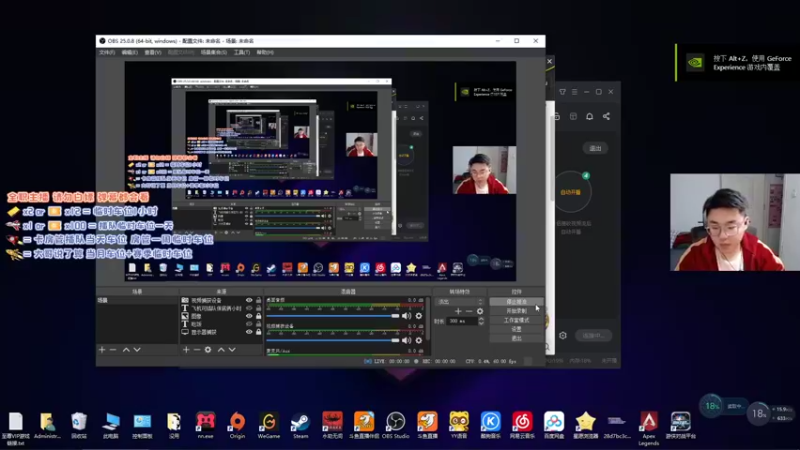Open the OBS Studio desktop shortcut
The width and height of the screenshot is (800, 450).
point(395,425)
